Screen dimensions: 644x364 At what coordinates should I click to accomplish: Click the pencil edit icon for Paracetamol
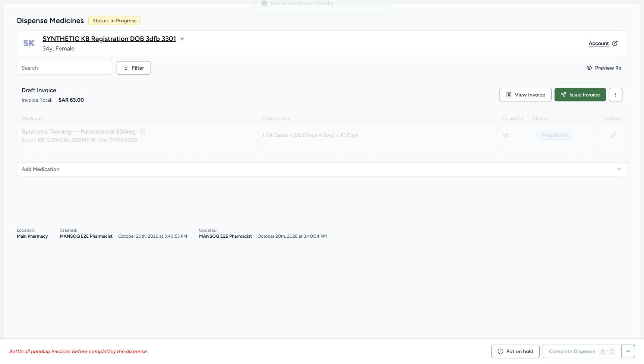coord(613,135)
